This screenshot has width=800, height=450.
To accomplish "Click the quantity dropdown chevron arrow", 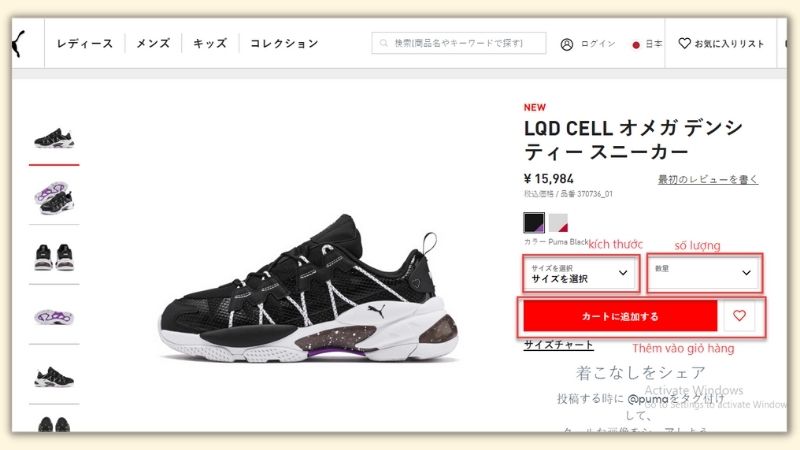I will click(746, 272).
